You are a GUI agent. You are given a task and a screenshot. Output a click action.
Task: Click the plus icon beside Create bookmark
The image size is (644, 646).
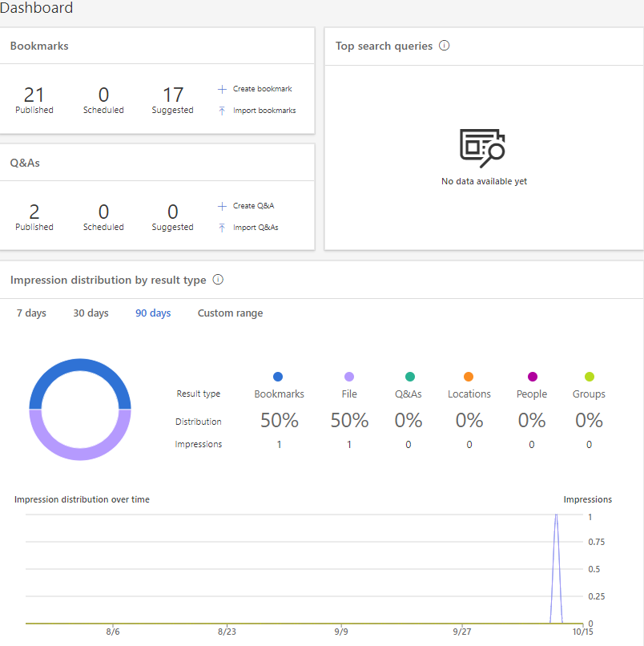tap(222, 89)
